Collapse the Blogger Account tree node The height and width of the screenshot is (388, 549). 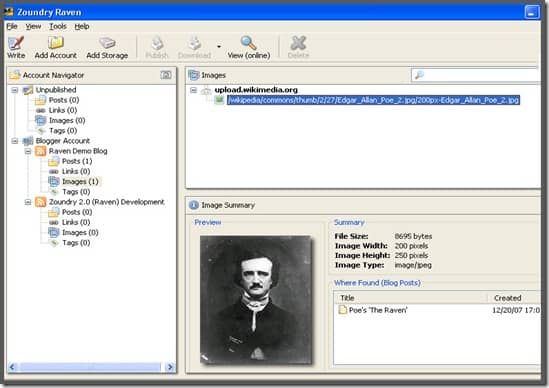click(x=15, y=141)
